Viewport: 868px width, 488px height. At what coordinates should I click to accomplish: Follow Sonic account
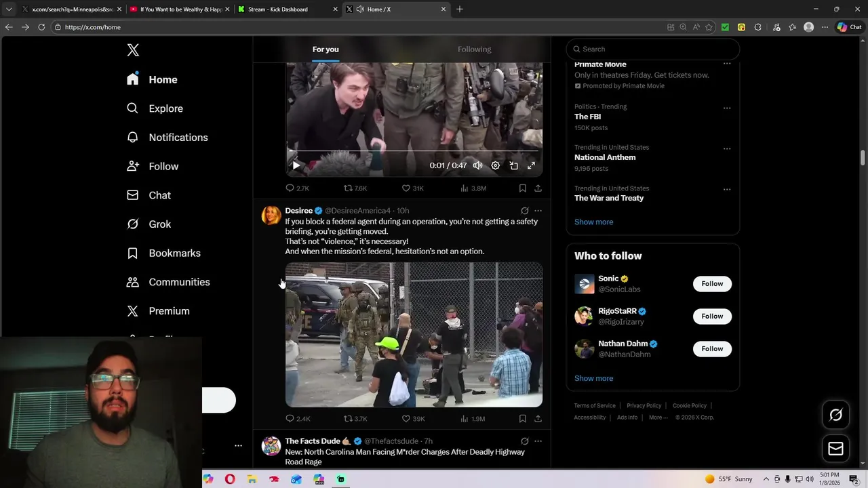point(712,284)
